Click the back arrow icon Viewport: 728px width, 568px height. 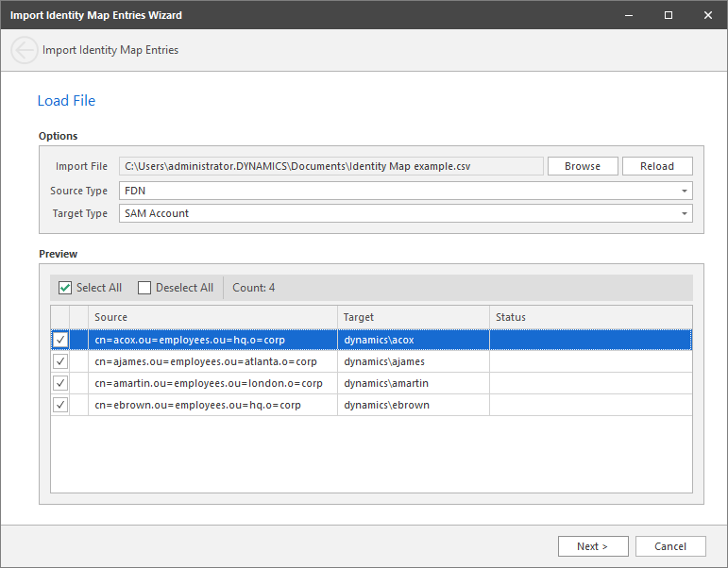(x=25, y=50)
